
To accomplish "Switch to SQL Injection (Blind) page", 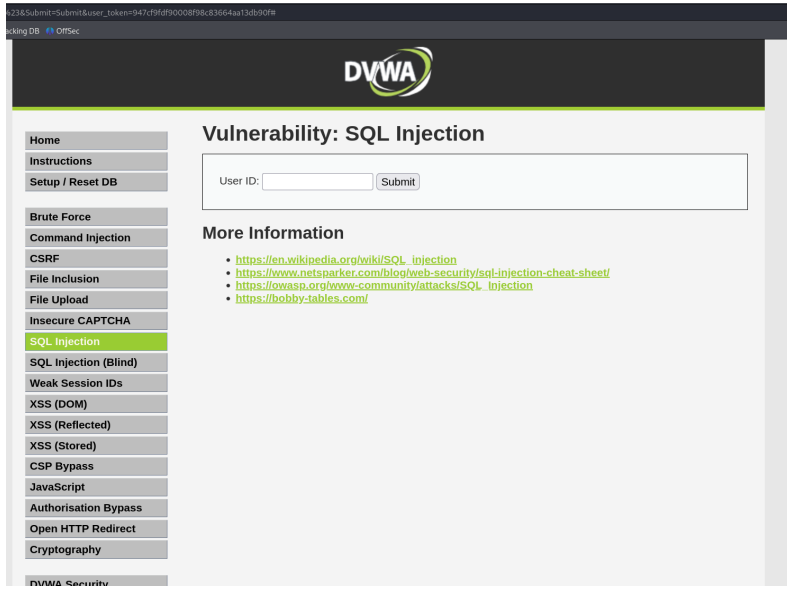I will 96,363.
